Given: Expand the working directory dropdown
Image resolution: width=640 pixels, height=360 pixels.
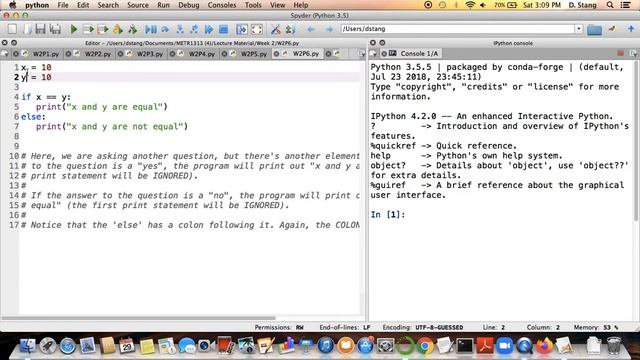Looking at the screenshot, I should click(579, 29).
